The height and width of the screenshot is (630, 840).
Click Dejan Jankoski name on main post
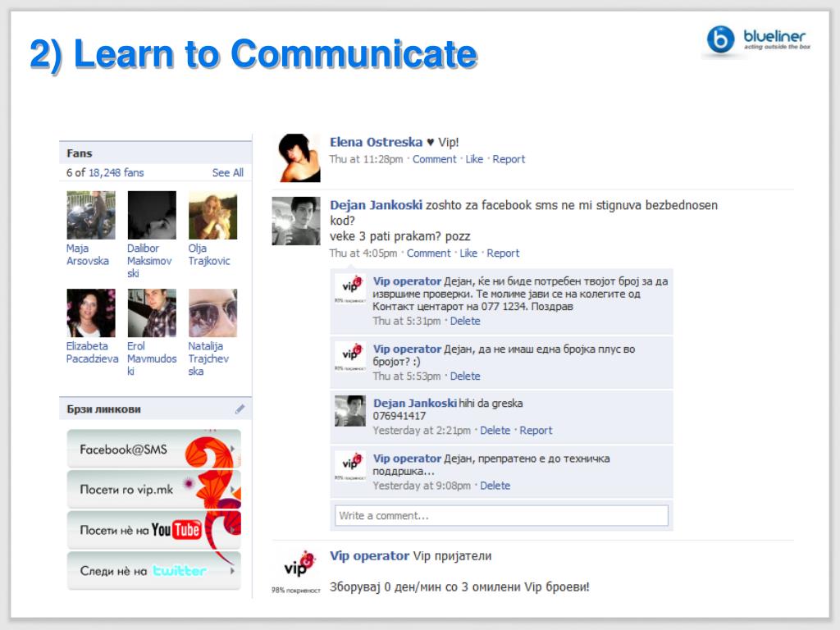click(x=376, y=205)
